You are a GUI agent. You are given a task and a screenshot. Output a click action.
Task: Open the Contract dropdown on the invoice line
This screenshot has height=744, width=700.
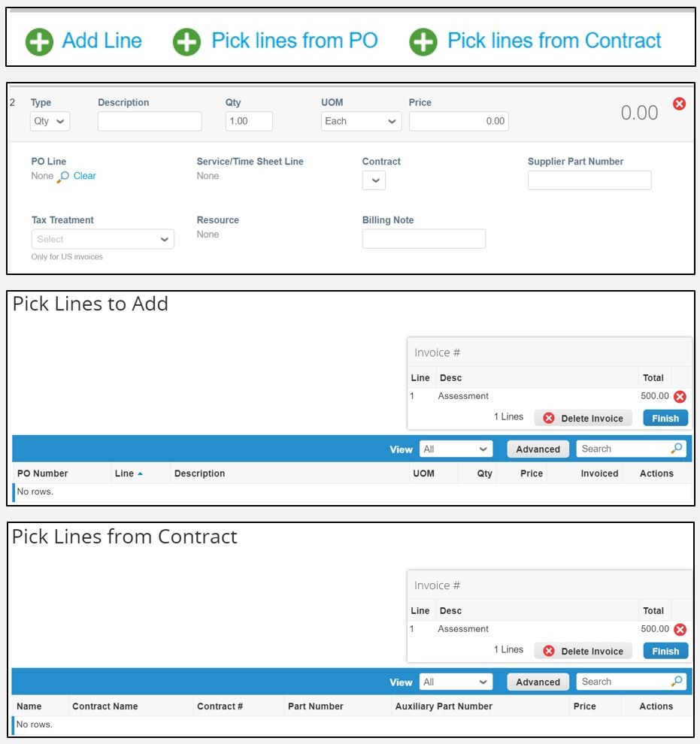point(374,180)
